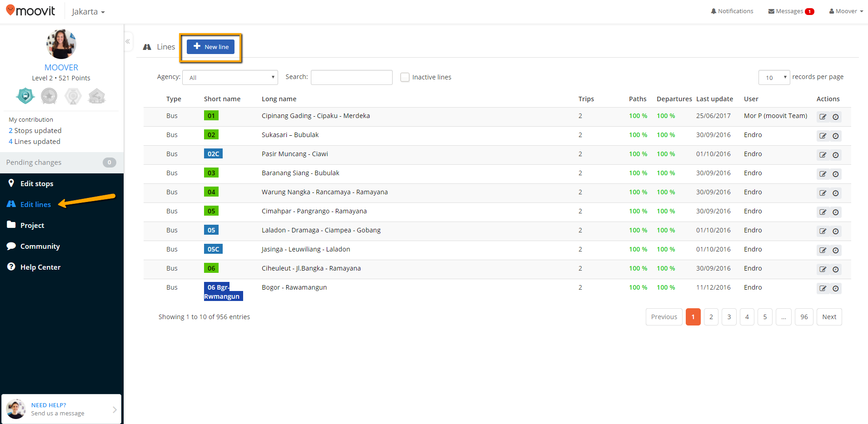The height and width of the screenshot is (424, 868).
Task: Open the Jakarta city dropdown
Action: [x=88, y=11]
